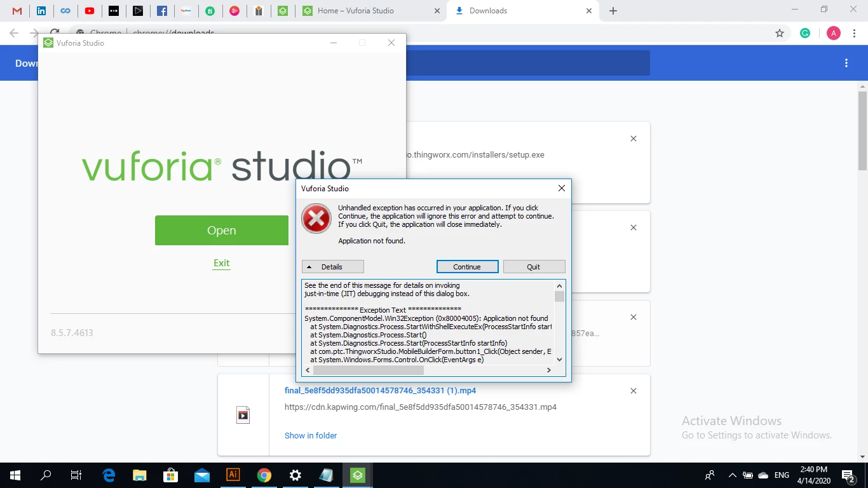Click the Downloads page vertical scrollbar
Screen dimensions: 868x488
coord(862,131)
